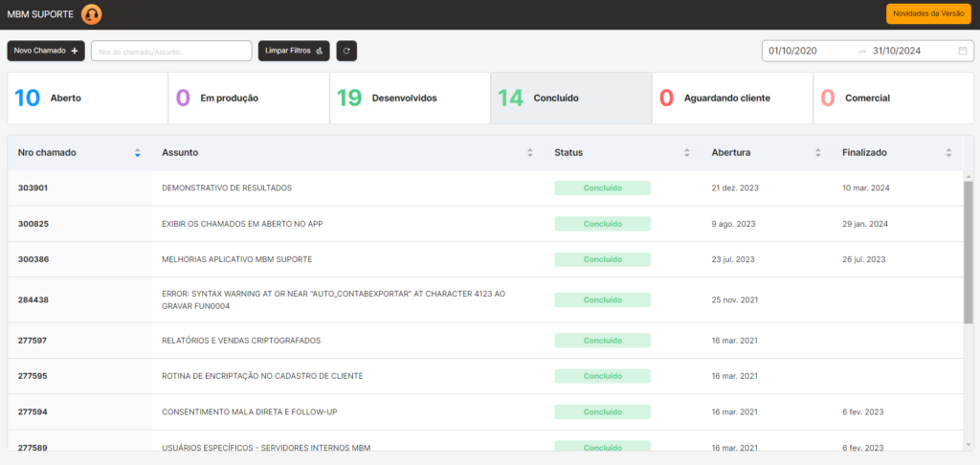This screenshot has width=980, height=465.
Task: Open ticket number 303901
Action: (x=33, y=188)
